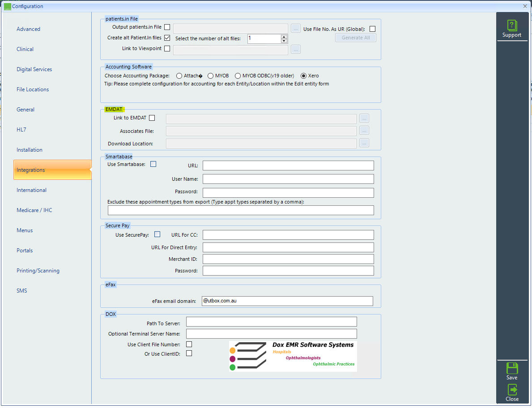The height and width of the screenshot is (408, 532).
Task: Close the configuration panel
Action: pos(511,393)
